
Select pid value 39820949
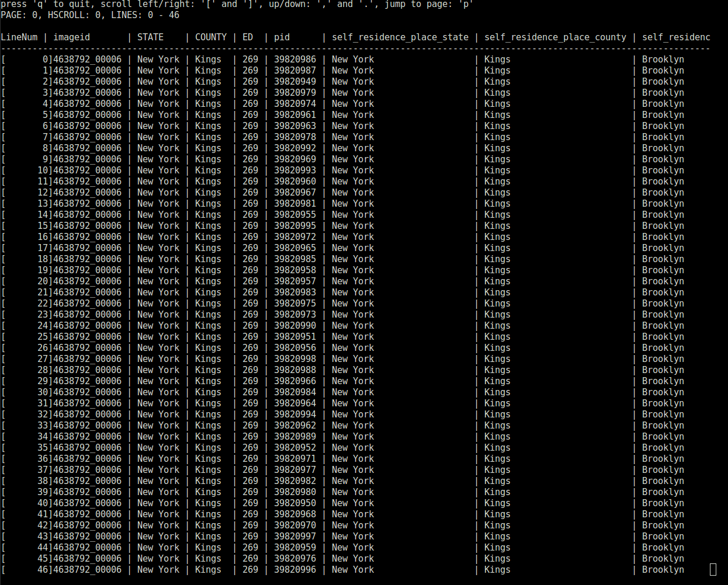(295, 81)
